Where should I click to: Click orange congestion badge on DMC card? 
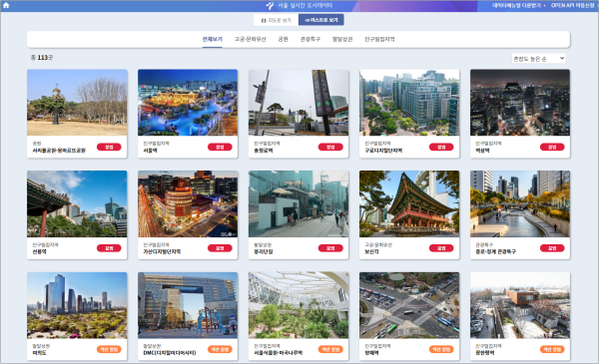(x=220, y=349)
